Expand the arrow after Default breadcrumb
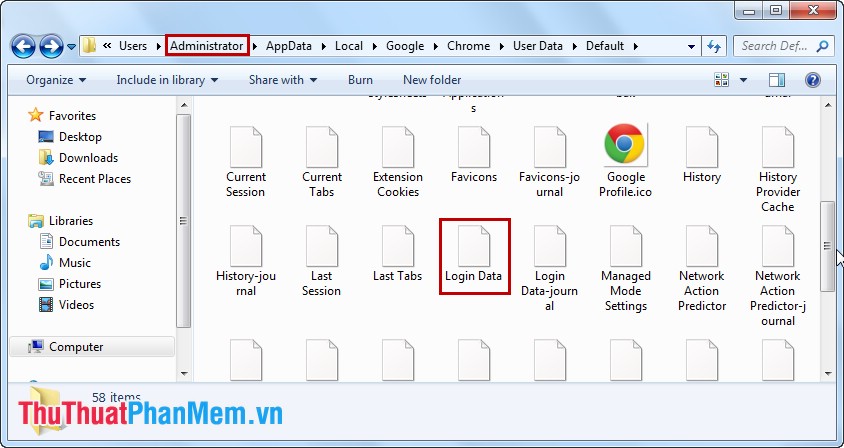The image size is (844, 448). pyautogui.click(x=636, y=47)
